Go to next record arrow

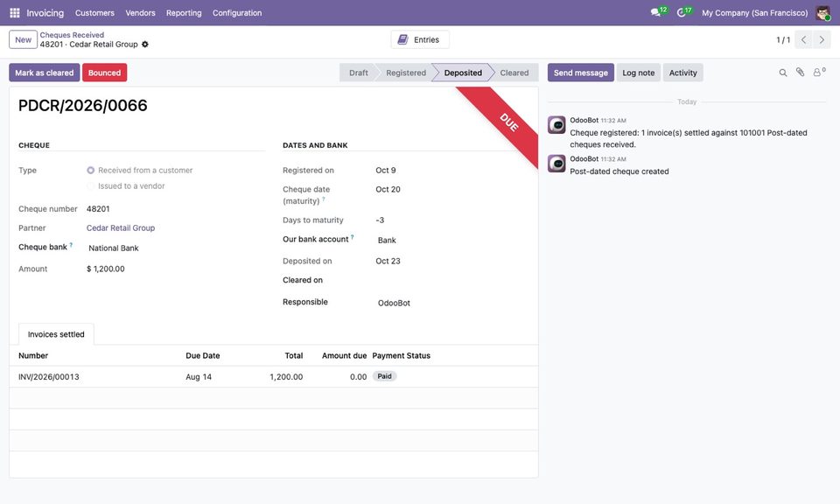822,39
